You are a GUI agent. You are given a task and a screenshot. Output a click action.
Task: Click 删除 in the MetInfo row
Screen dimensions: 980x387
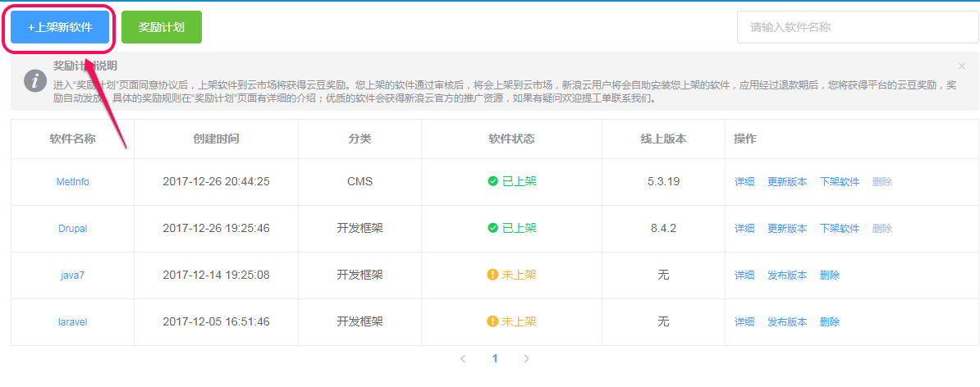click(882, 182)
